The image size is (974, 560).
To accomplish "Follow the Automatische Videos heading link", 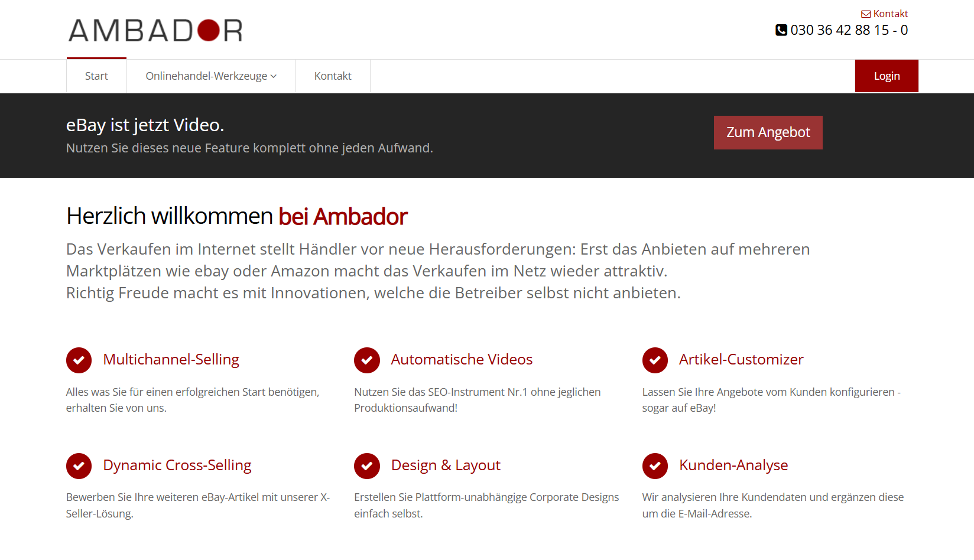I will (462, 360).
